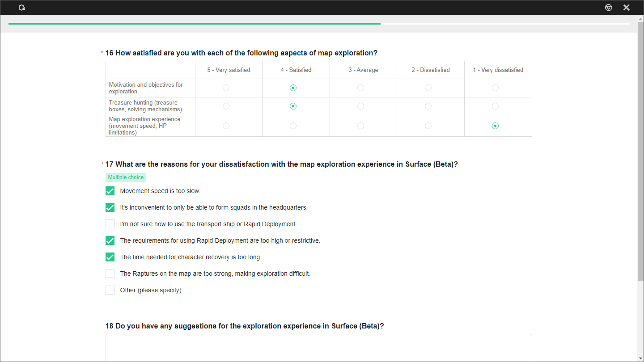
Task: Pick 1 - Very dissatisfied for Motivation and objectives
Action: (x=495, y=88)
